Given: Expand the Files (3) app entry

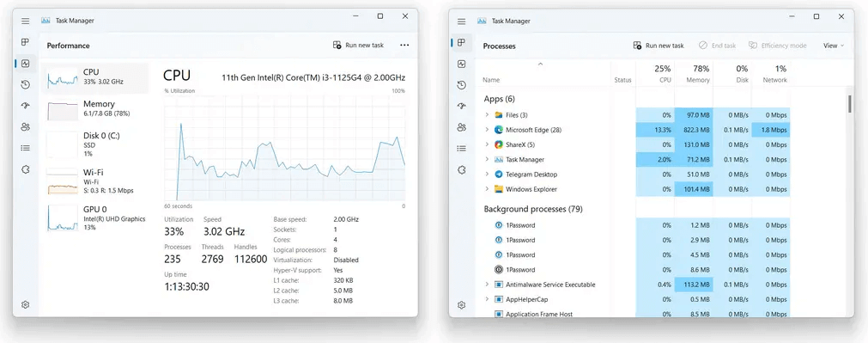Looking at the screenshot, I should pos(487,115).
